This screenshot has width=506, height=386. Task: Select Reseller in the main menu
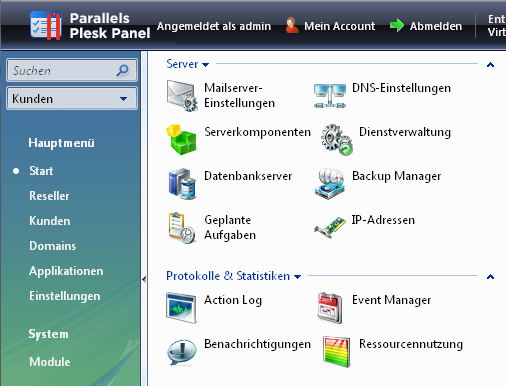click(49, 196)
